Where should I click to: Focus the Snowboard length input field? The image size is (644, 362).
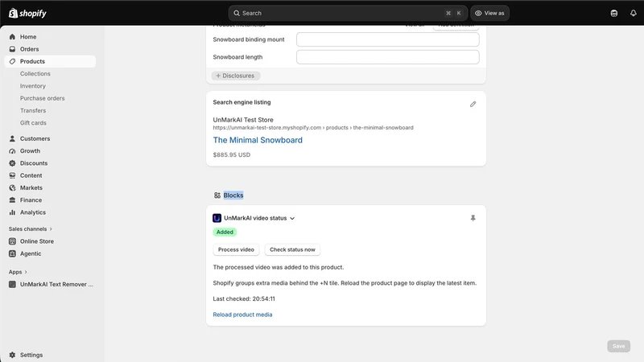(x=388, y=57)
